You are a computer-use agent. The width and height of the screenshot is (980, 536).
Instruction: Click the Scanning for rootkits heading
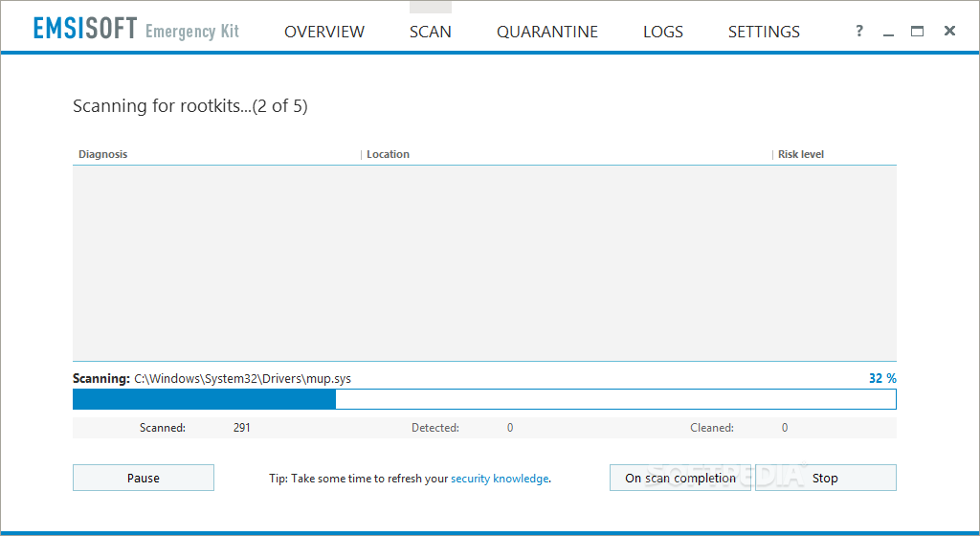pyautogui.click(x=190, y=106)
